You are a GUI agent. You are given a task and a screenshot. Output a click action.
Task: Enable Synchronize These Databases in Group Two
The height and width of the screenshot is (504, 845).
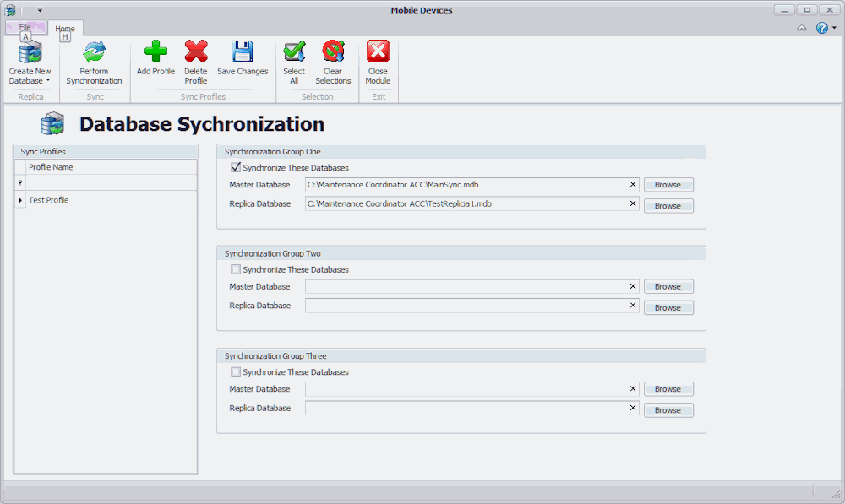coord(236,270)
